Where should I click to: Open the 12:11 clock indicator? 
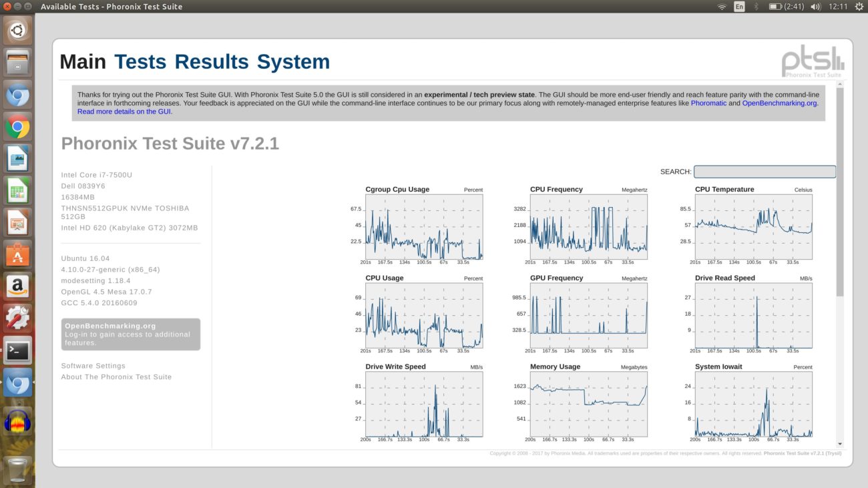coord(838,7)
